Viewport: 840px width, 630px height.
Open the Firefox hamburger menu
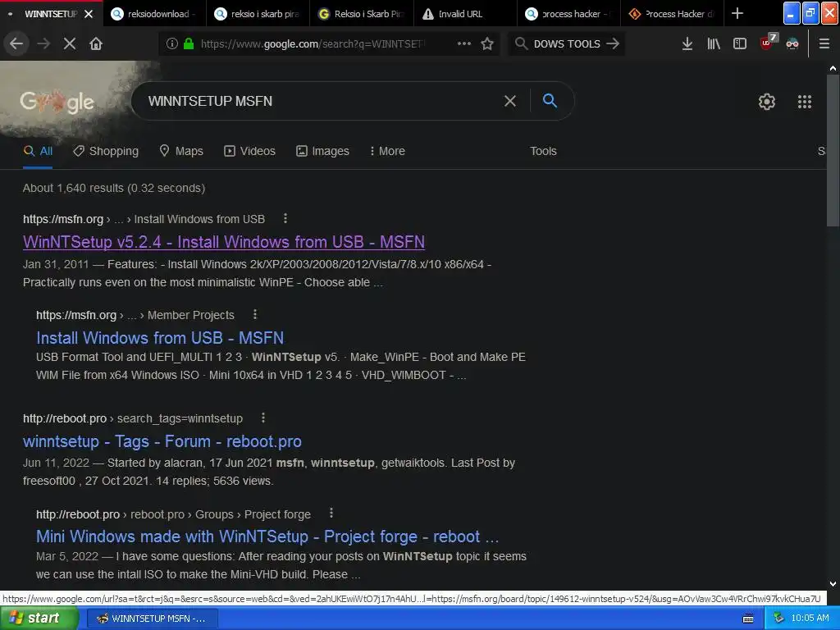click(824, 43)
